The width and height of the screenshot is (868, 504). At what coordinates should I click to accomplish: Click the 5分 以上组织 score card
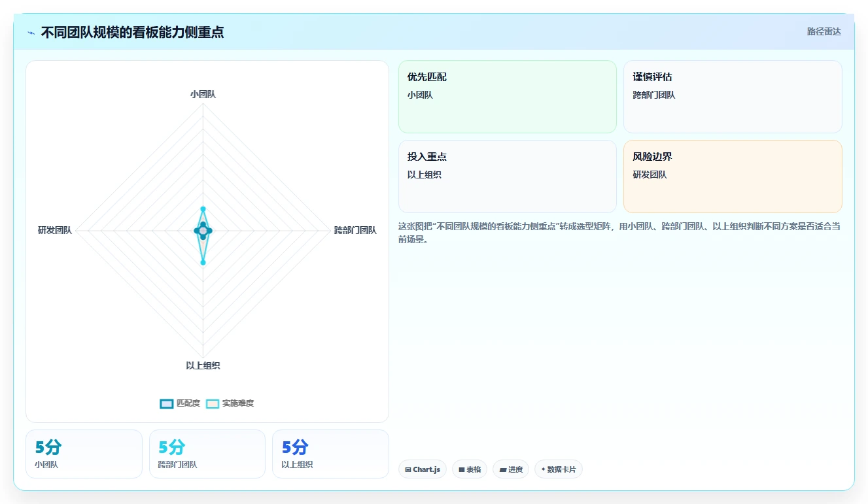[x=330, y=454]
